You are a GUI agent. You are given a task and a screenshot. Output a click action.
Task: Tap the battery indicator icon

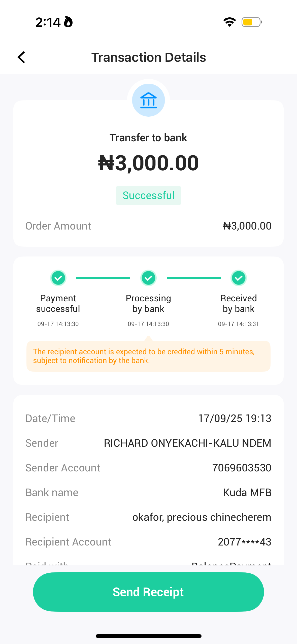pyautogui.click(x=251, y=22)
